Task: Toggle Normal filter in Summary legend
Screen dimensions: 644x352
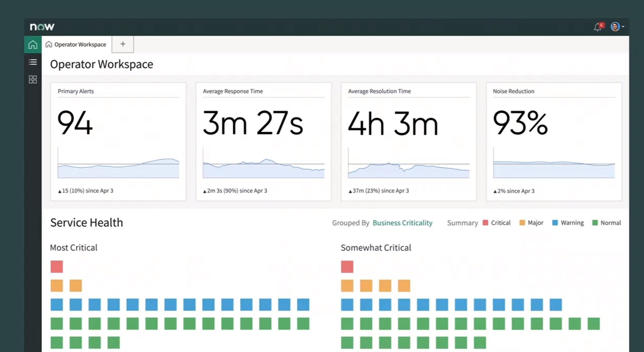Action: pyautogui.click(x=606, y=223)
